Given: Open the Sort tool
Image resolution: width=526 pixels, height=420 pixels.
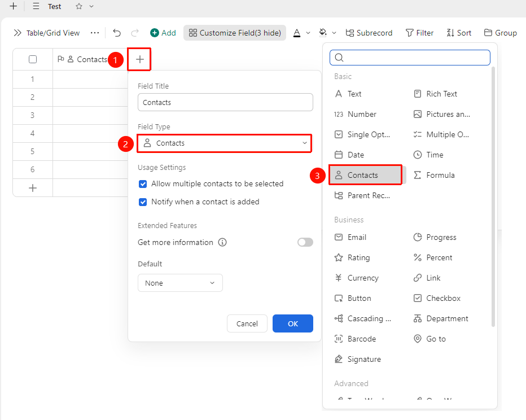Looking at the screenshot, I should (x=459, y=33).
